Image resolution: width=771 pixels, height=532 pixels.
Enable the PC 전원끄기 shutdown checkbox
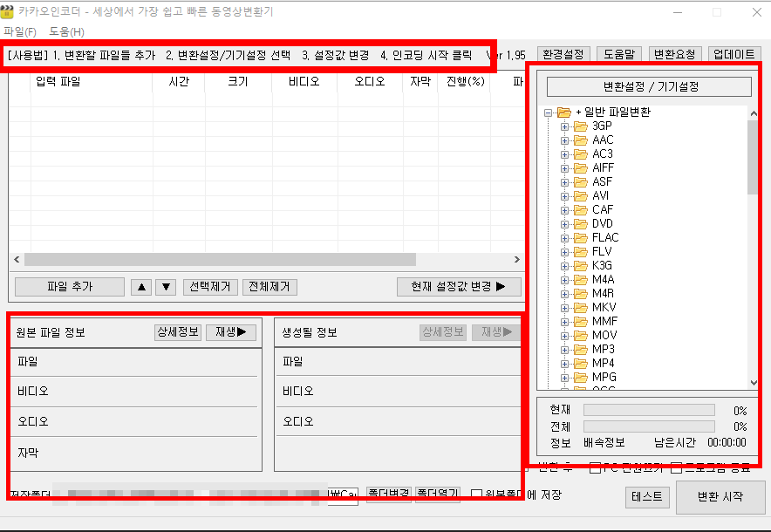596,469
